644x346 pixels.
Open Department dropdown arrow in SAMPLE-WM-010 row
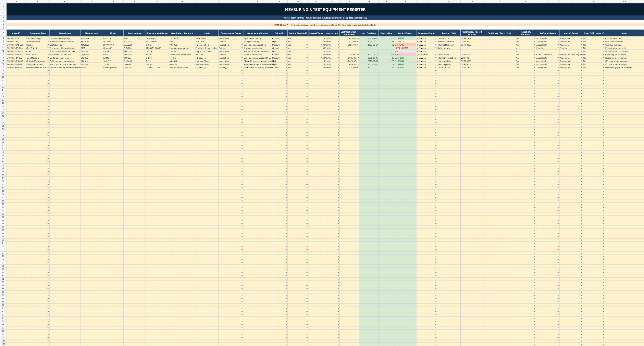[x=242, y=68]
